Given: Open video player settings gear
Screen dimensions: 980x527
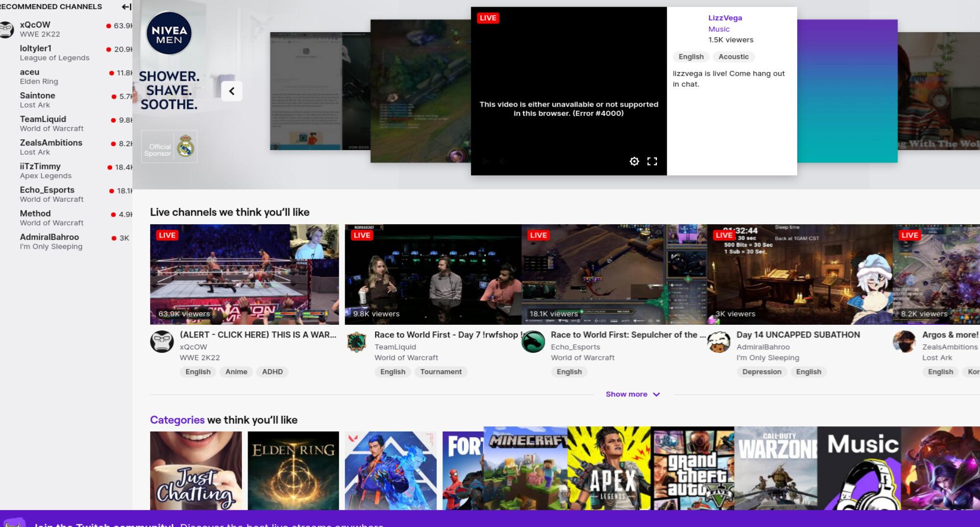Looking at the screenshot, I should tap(634, 161).
